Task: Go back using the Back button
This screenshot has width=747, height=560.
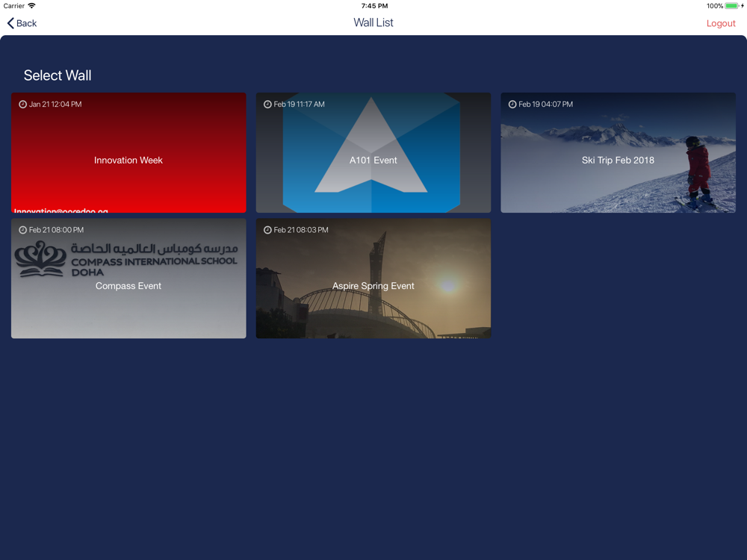Action: pos(22,23)
